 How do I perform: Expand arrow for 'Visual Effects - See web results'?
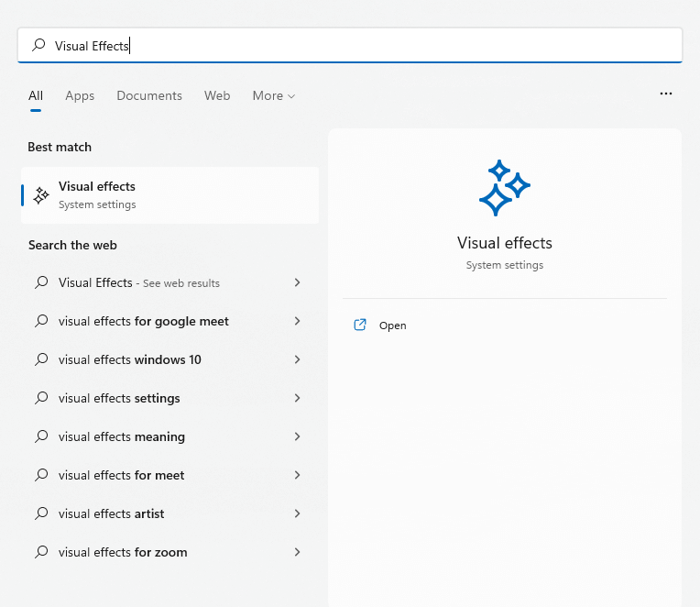pos(297,282)
